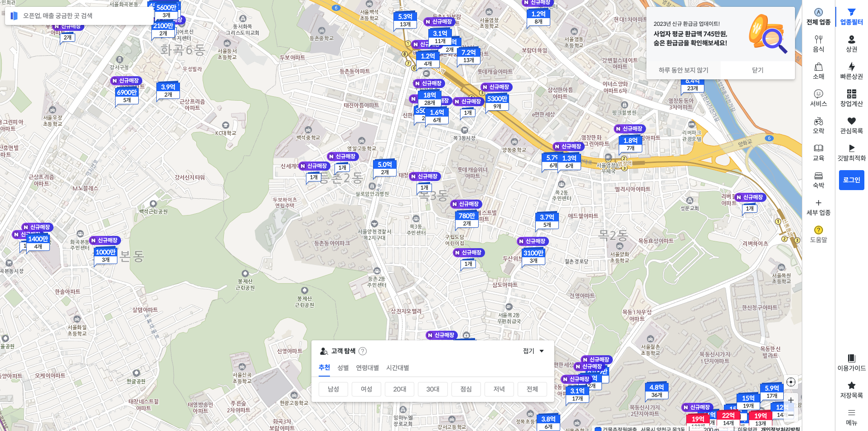Close the refund popup via 닫기

click(x=757, y=70)
